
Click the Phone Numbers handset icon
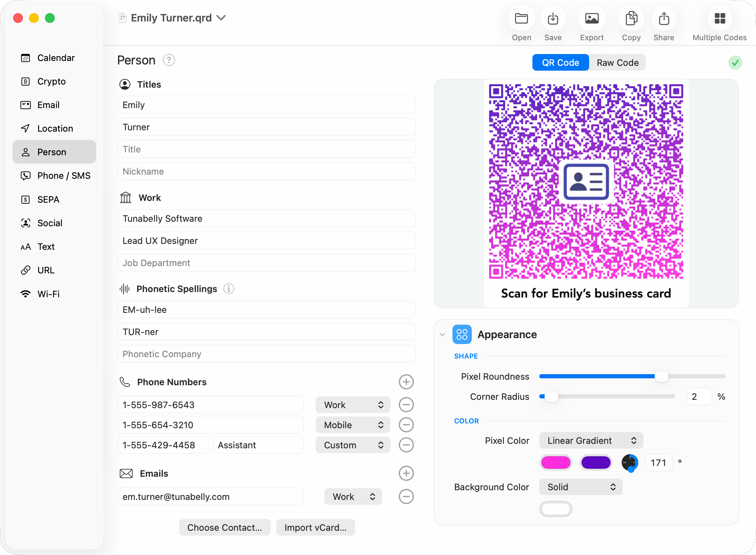tap(125, 382)
